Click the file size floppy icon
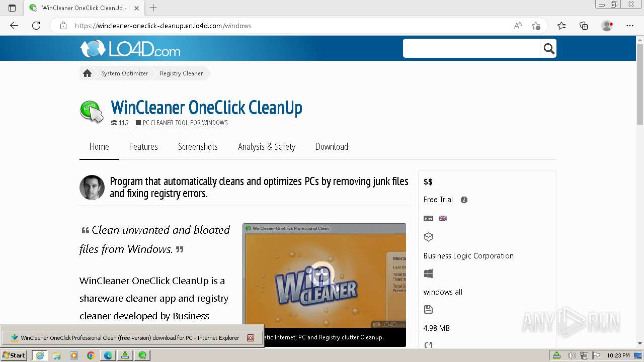The image size is (644, 362). coord(428,310)
